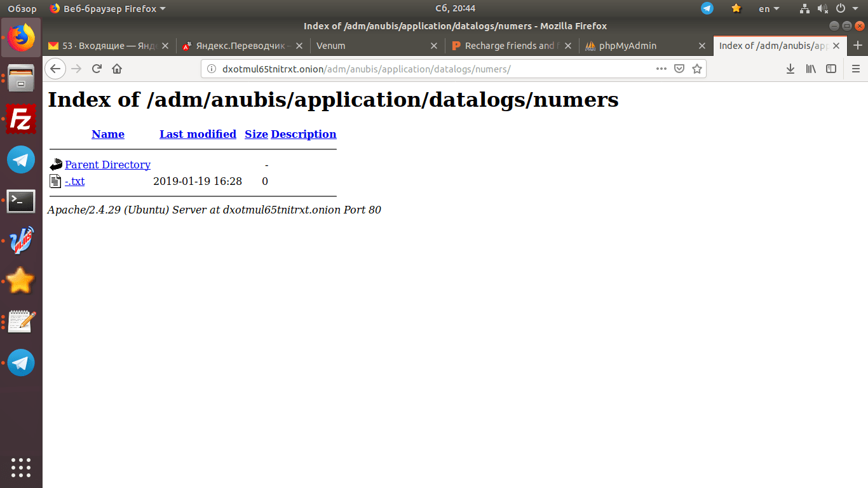Show site information for the onion address
868x488 pixels.
tap(212, 69)
